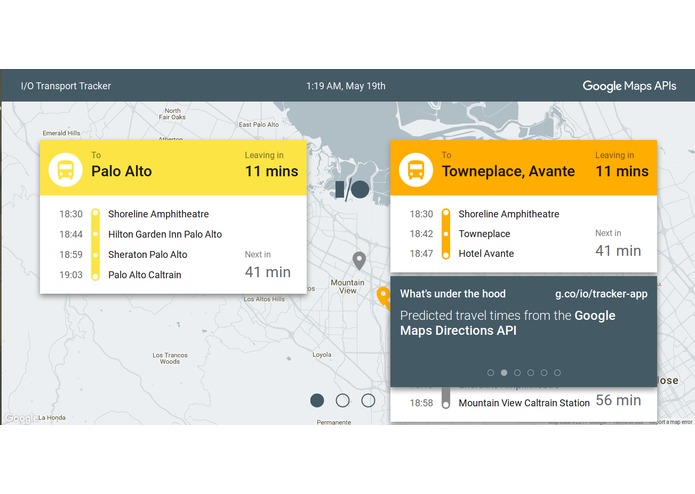
Task: Click the East Palo Alto map label
Action: tap(259, 125)
